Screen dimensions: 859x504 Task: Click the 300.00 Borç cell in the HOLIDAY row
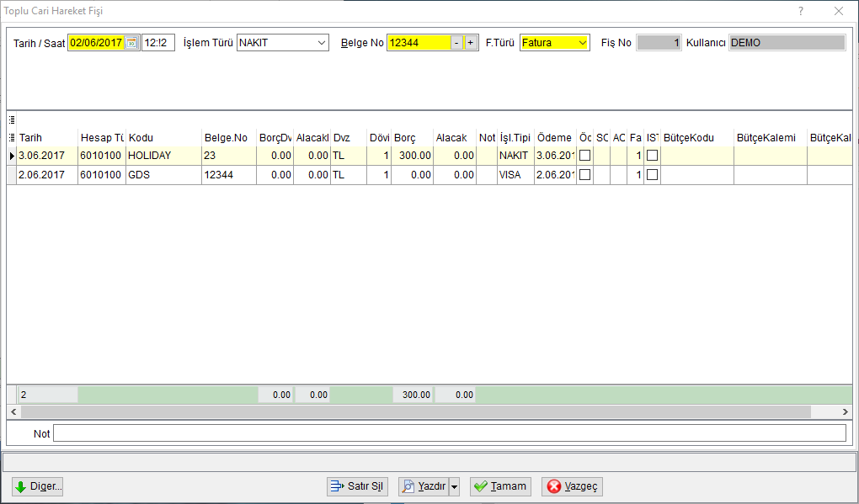(x=412, y=156)
